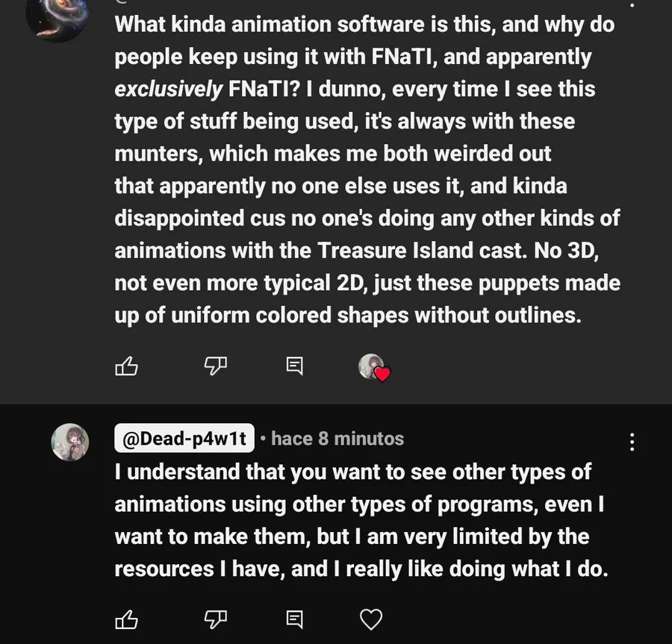Open partially visible options dots above top comment
672x644 pixels.
(632, 4)
